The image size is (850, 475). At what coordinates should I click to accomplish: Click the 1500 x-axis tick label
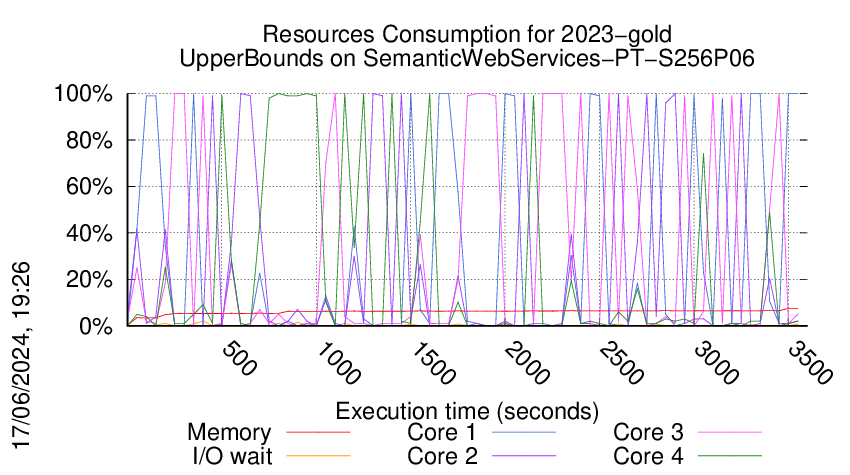[433, 363]
